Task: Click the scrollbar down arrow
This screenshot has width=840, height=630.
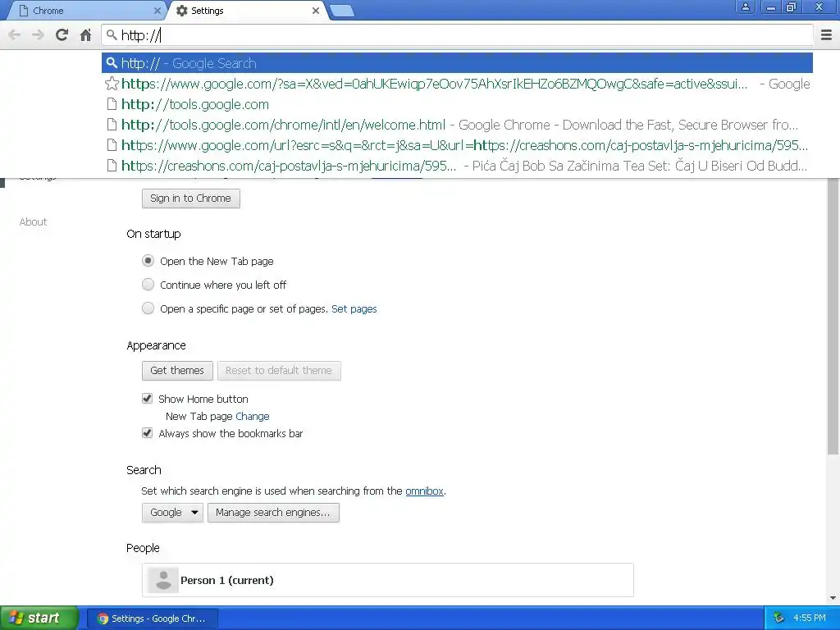Action: 833,598
